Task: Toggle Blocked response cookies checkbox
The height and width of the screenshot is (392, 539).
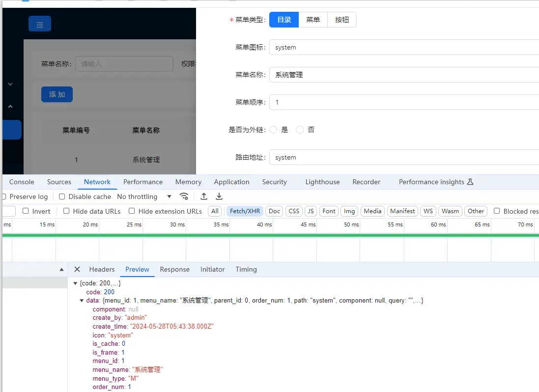Action: (x=497, y=211)
